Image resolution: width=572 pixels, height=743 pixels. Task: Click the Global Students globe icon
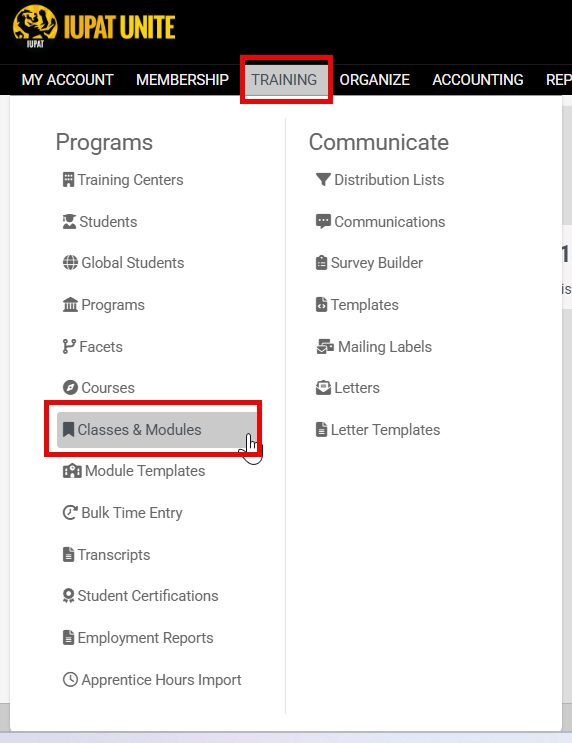70,263
